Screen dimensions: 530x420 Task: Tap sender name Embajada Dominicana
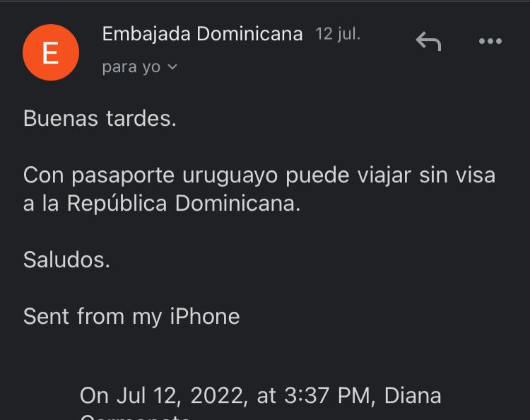[202, 34]
